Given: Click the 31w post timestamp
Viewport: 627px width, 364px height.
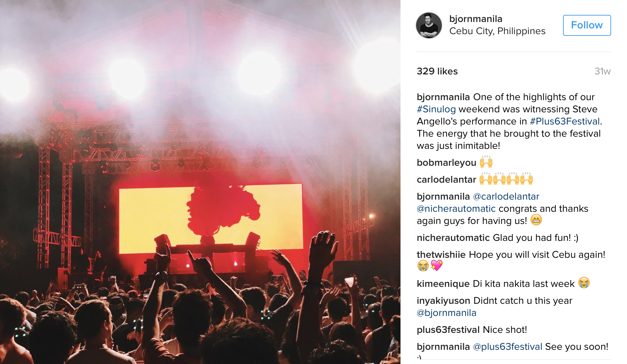Looking at the screenshot, I should tap(603, 71).
